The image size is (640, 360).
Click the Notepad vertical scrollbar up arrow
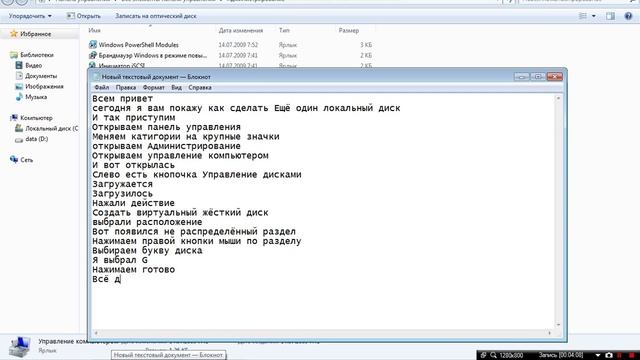pyautogui.click(x=558, y=98)
